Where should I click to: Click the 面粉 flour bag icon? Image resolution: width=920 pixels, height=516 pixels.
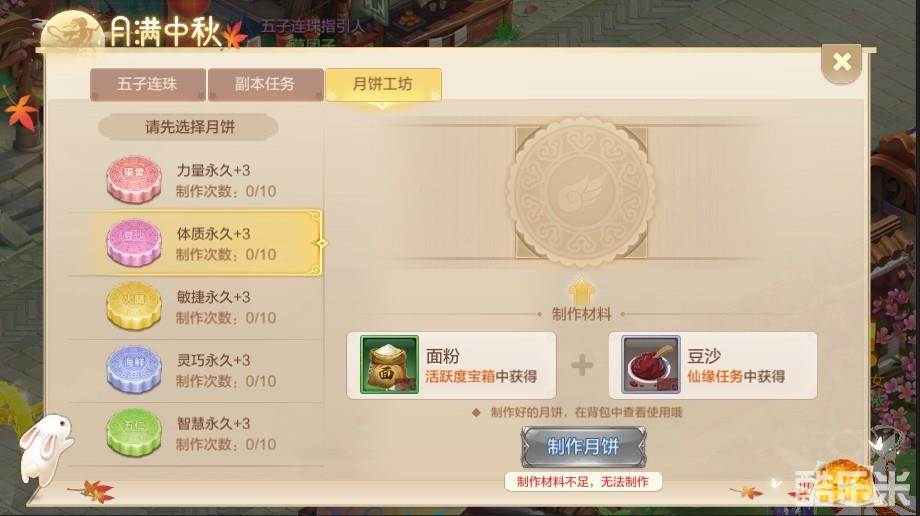pyautogui.click(x=389, y=365)
